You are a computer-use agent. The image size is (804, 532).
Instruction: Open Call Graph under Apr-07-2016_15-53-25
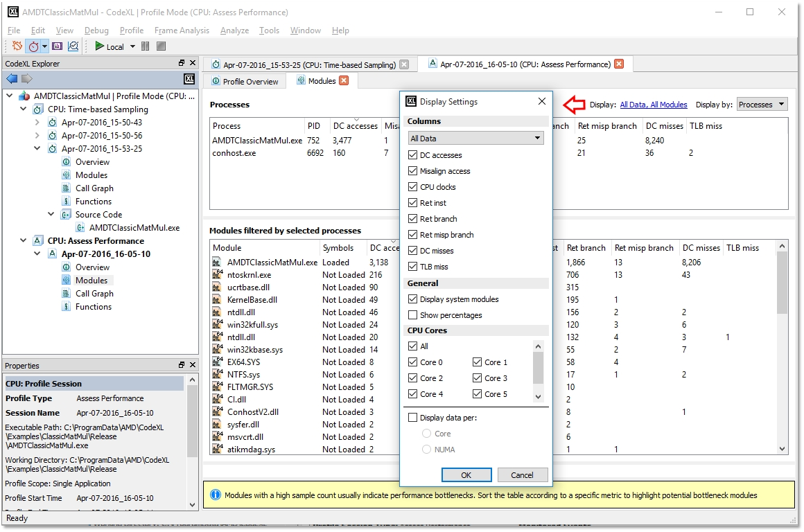tap(94, 188)
